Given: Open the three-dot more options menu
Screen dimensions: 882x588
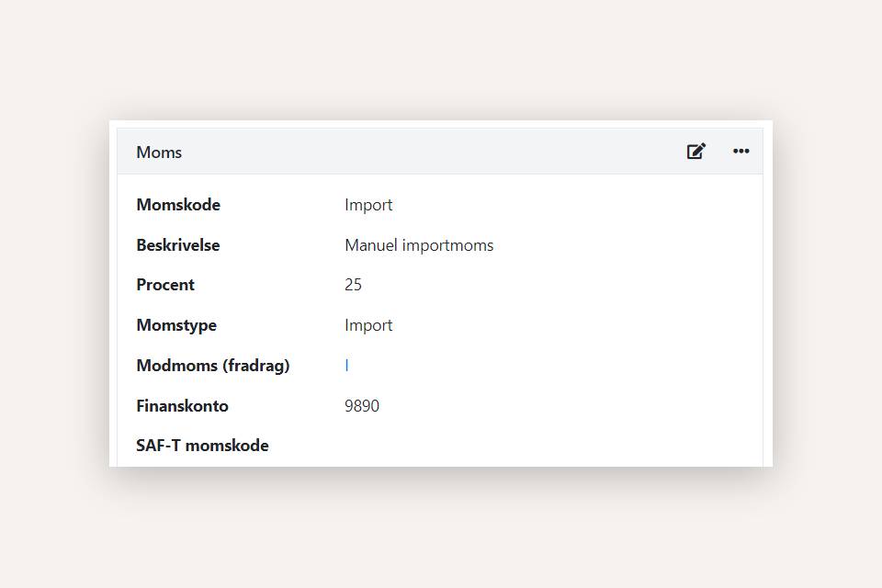Looking at the screenshot, I should point(741,152).
